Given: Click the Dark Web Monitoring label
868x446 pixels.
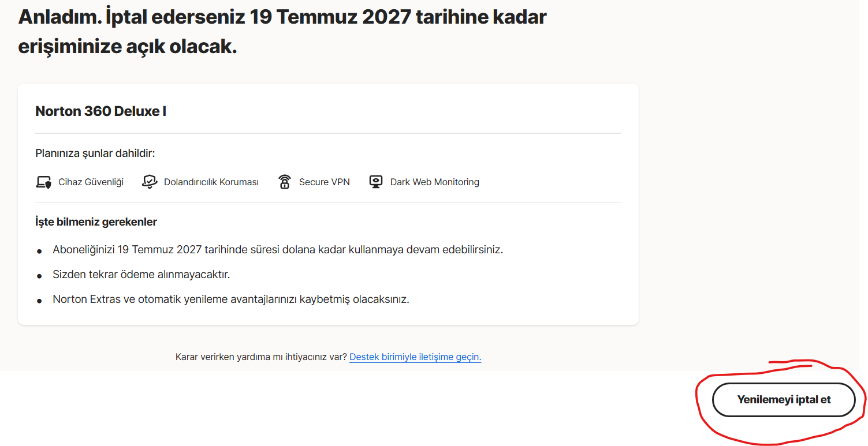Looking at the screenshot, I should (x=435, y=182).
